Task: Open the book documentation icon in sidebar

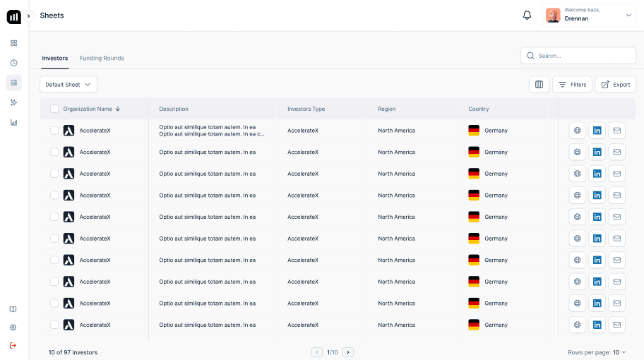Action: pyautogui.click(x=13, y=309)
